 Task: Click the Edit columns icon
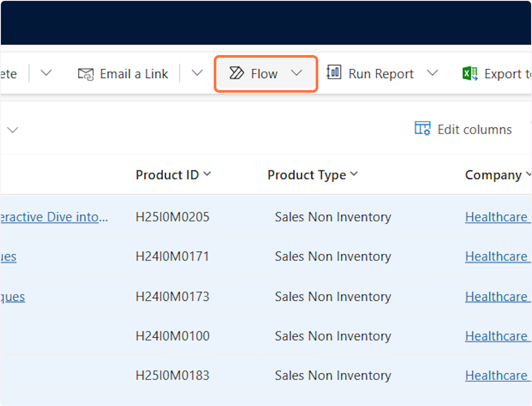coord(422,129)
